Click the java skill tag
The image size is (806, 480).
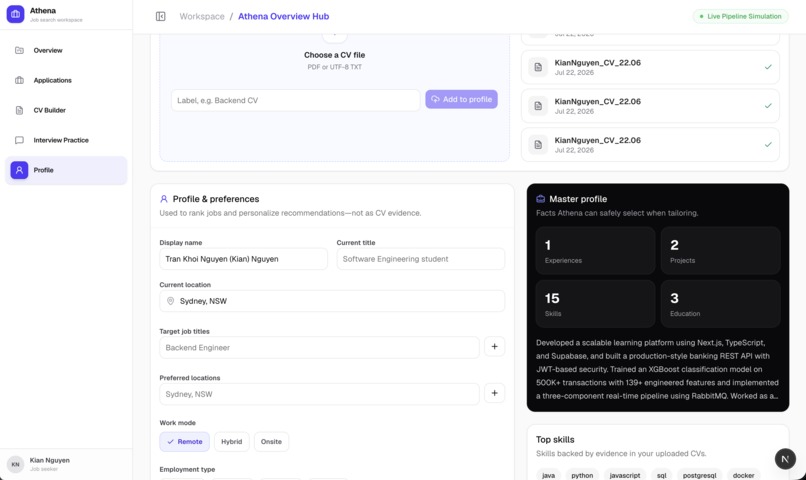click(x=548, y=475)
